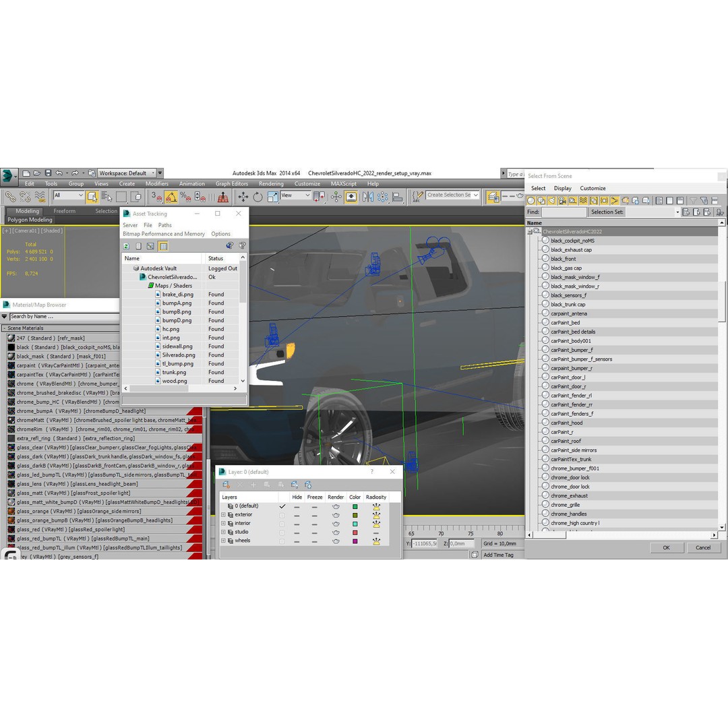Click the Select All icon in Select From Scene
This screenshot has height=728, width=728.
pyautogui.click(x=659, y=201)
